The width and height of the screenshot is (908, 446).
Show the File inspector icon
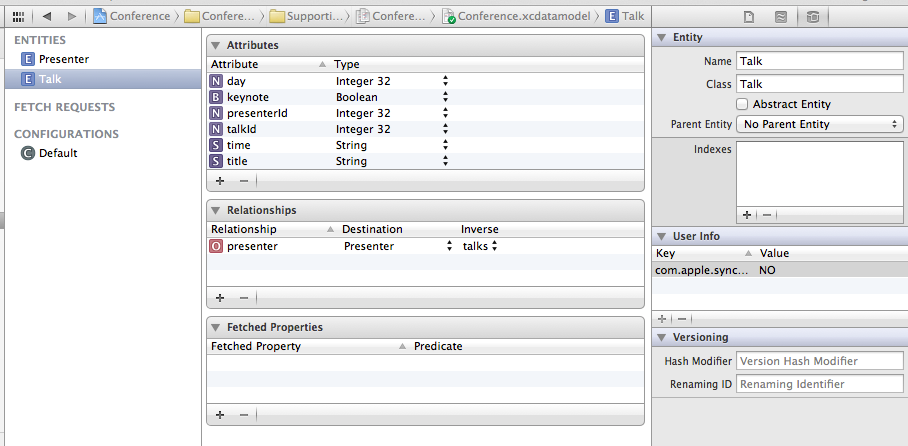point(749,17)
